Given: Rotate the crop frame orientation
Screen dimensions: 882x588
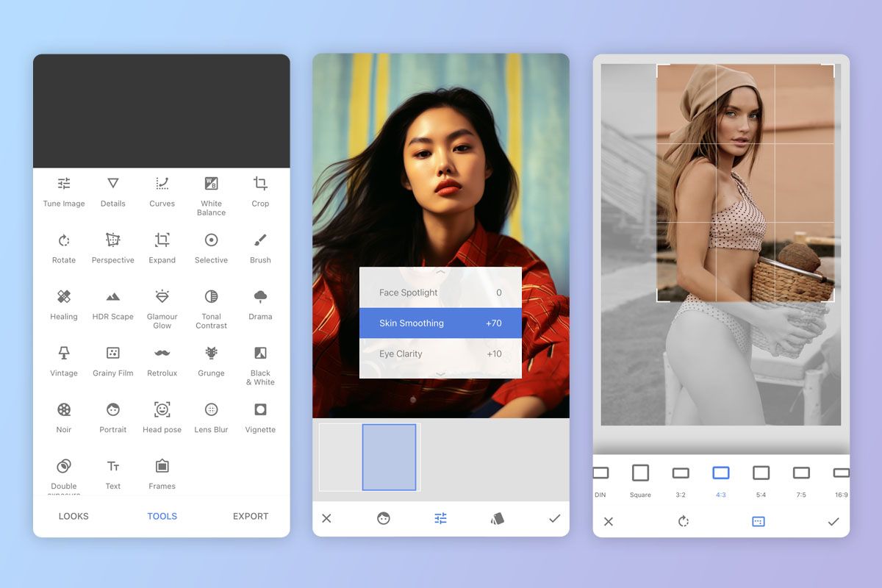Looking at the screenshot, I should tap(684, 521).
